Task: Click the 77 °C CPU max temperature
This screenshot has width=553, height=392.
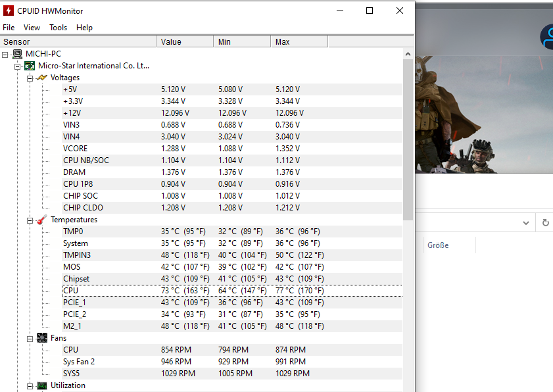Action: coord(299,291)
